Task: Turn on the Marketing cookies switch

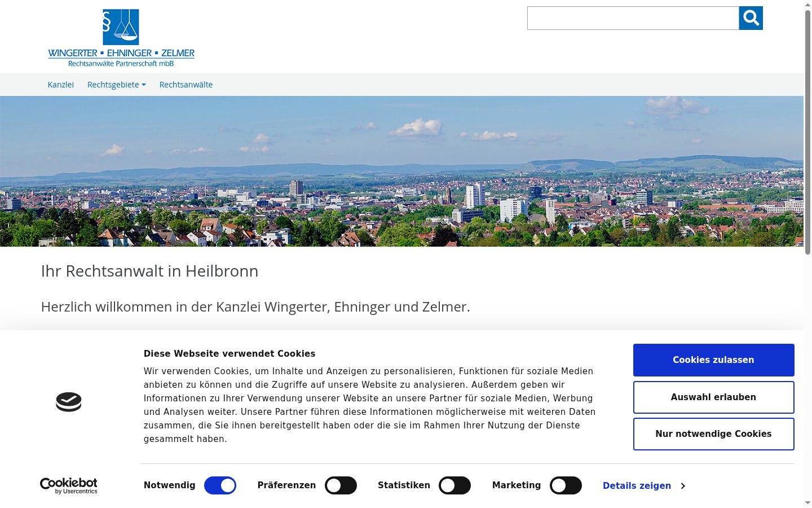Action: coord(566,485)
